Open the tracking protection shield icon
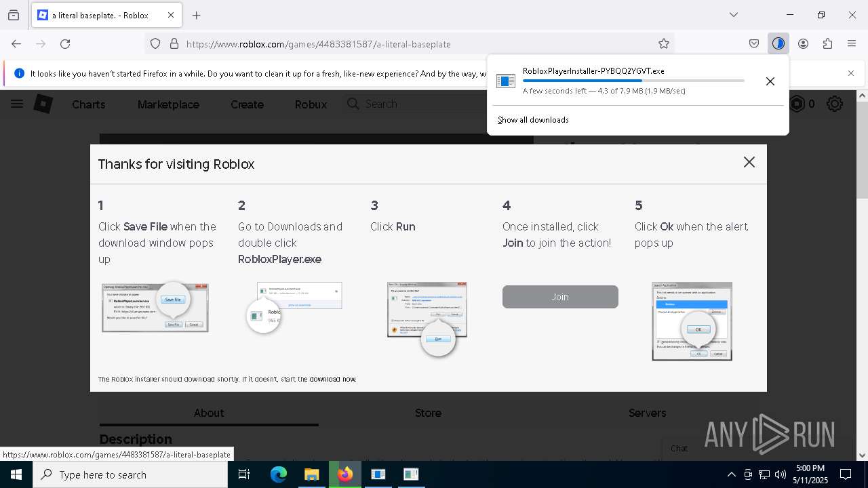 (x=155, y=43)
